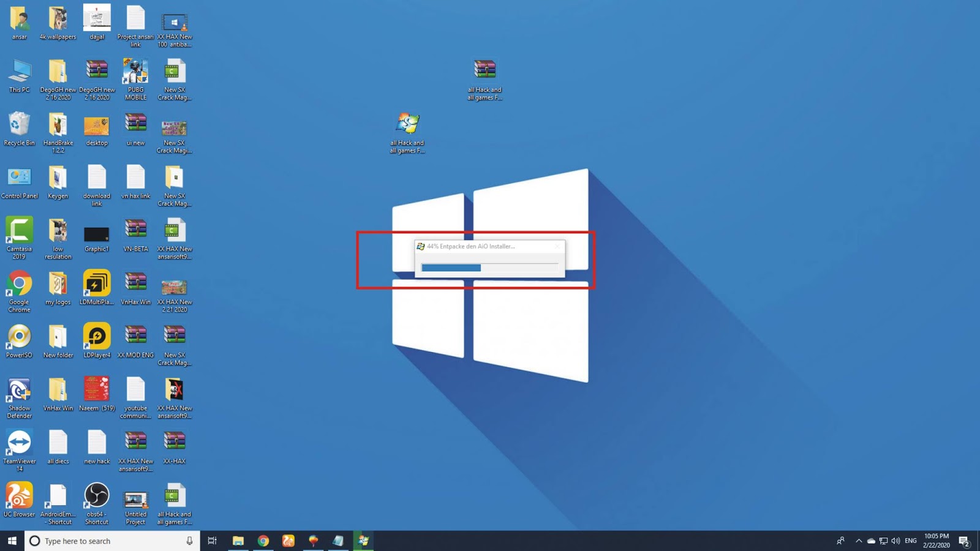Open File Explorer from the taskbar

238,541
